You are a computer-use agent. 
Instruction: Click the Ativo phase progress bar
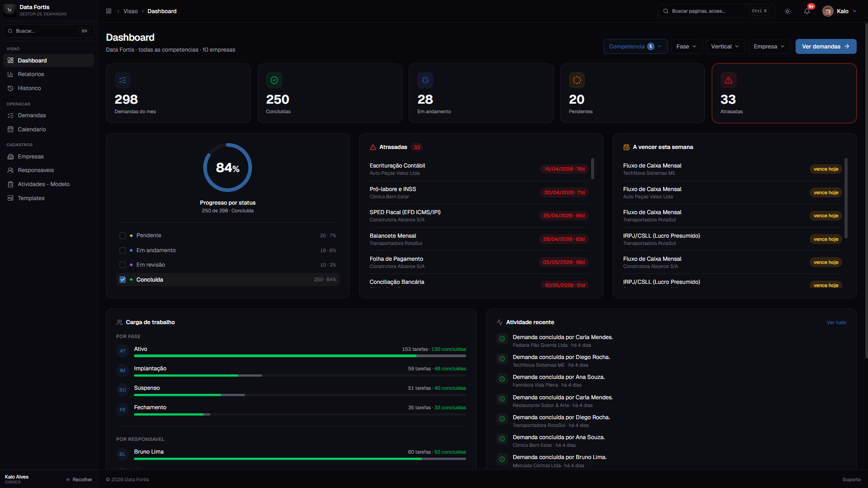tap(300, 356)
